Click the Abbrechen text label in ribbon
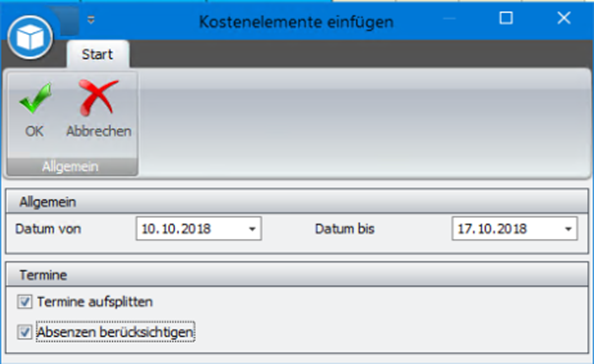The height and width of the screenshot is (364, 594). pos(99,131)
